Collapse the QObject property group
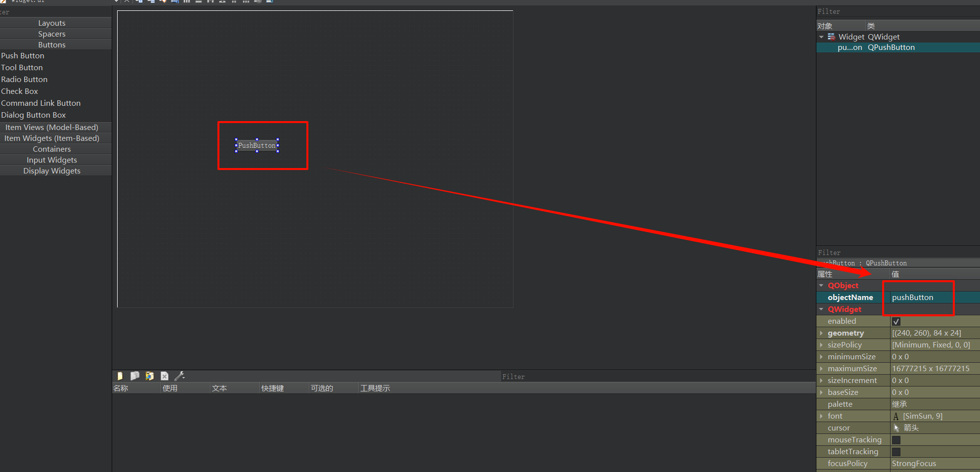The height and width of the screenshot is (472, 980). click(x=821, y=286)
